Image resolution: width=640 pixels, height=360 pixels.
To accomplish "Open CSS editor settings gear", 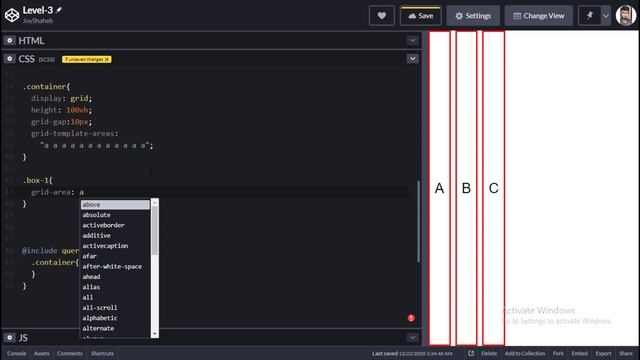I will 10,59.
